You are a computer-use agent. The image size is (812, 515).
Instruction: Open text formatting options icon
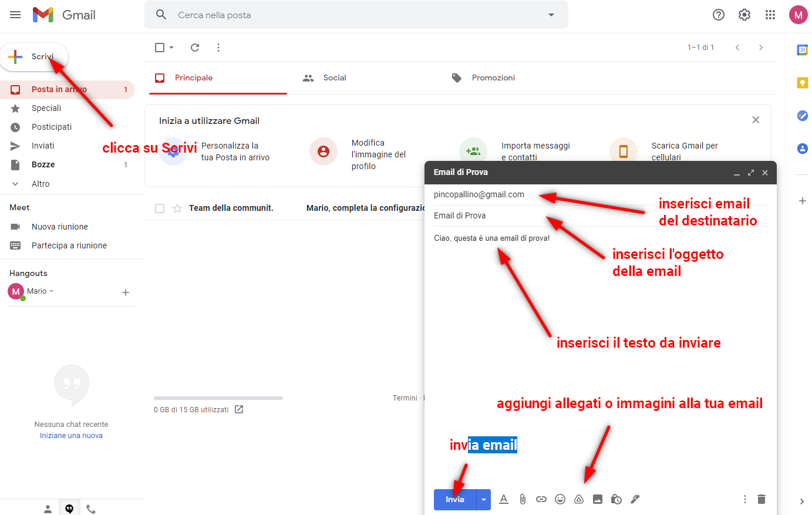pos(504,499)
